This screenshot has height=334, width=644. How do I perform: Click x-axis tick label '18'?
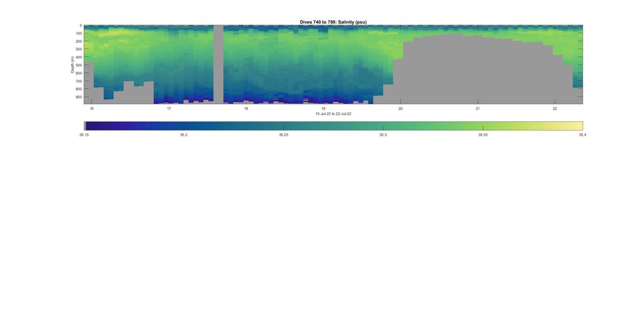pyautogui.click(x=246, y=108)
